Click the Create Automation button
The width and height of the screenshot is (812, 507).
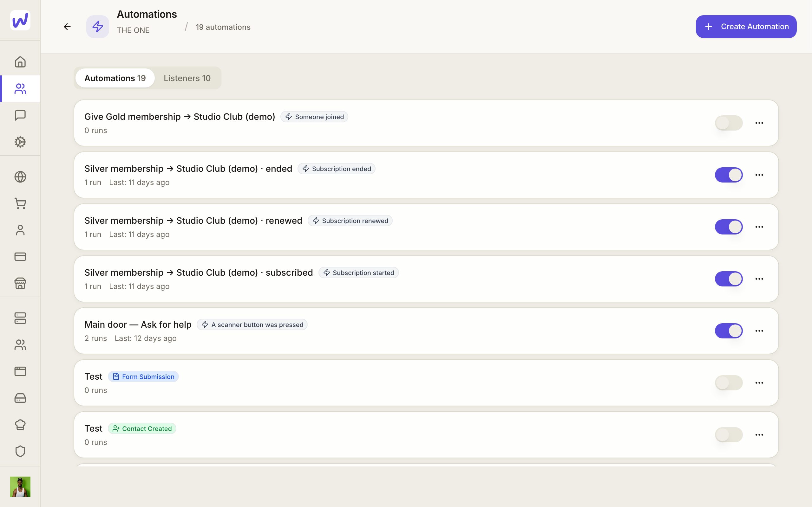tap(746, 27)
